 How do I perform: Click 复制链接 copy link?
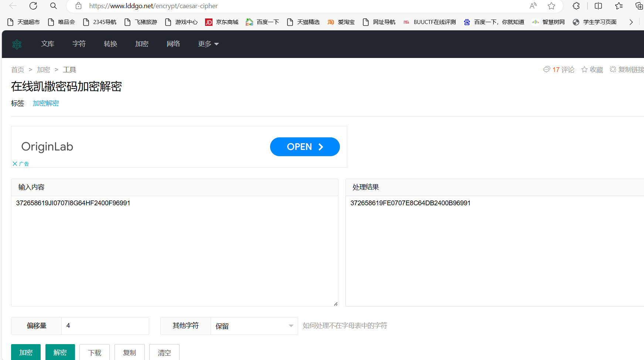(627, 70)
